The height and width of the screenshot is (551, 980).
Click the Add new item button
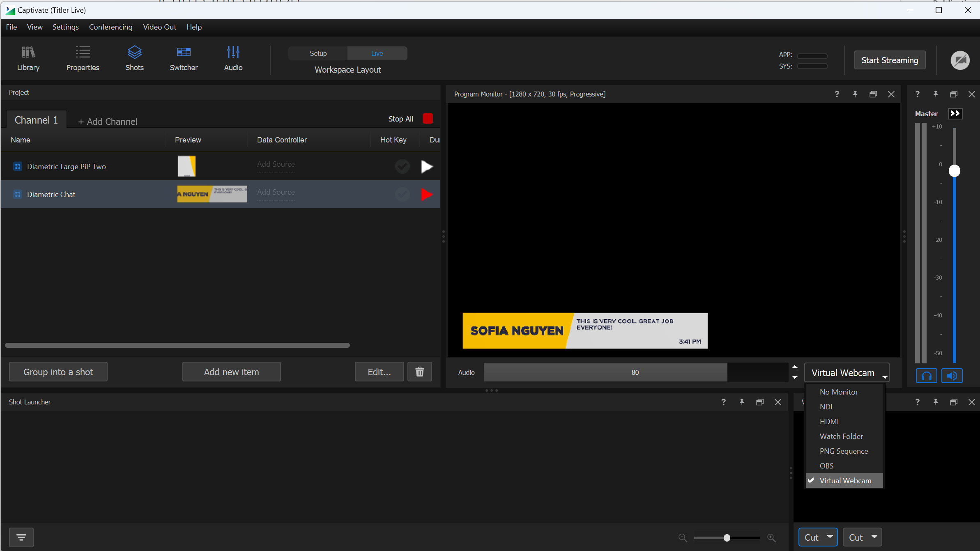pos(231,372)
